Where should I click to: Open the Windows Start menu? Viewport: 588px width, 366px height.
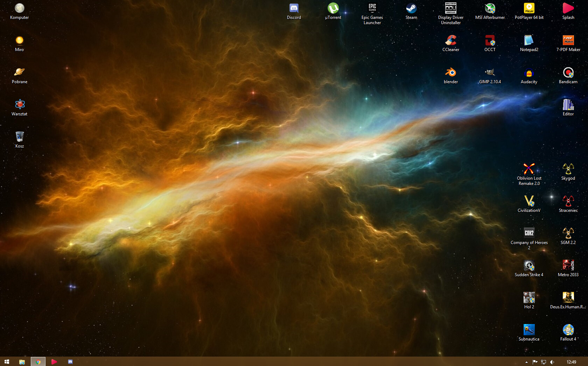(7, 362)
